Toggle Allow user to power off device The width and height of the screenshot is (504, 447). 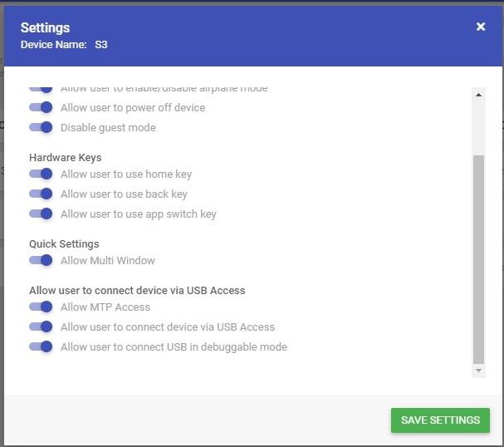[41, 107]
